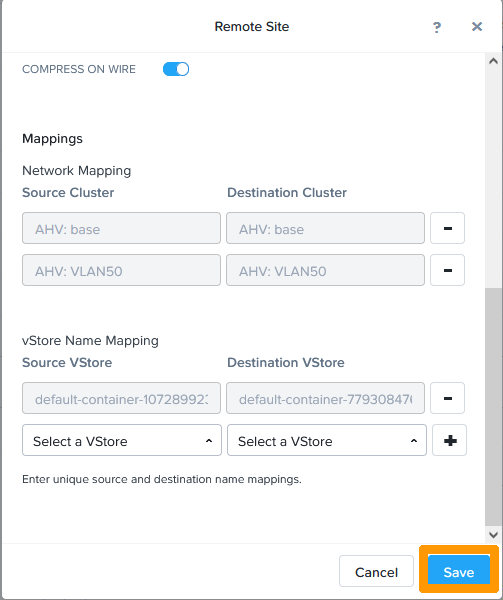503x600 pixels.
Task: Click the Mappings heading
Action: 52,139
